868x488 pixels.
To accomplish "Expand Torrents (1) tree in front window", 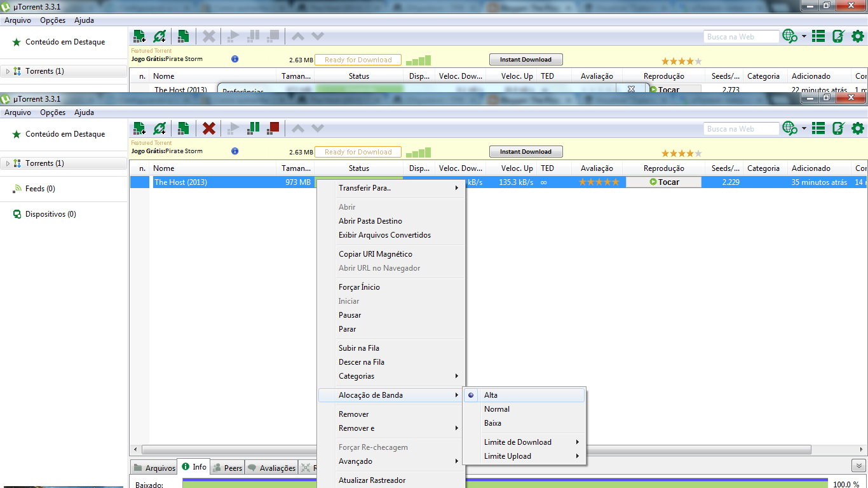I will [x=8, y=163].
